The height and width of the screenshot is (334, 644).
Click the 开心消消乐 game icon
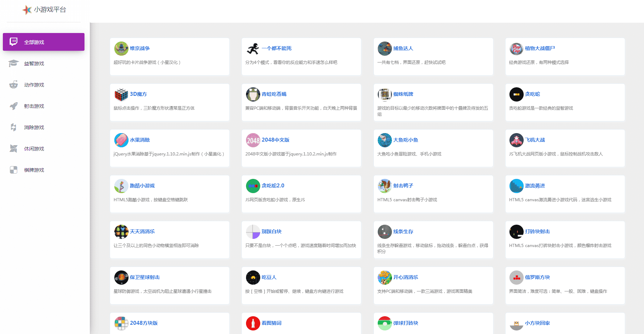click(385, 278)
